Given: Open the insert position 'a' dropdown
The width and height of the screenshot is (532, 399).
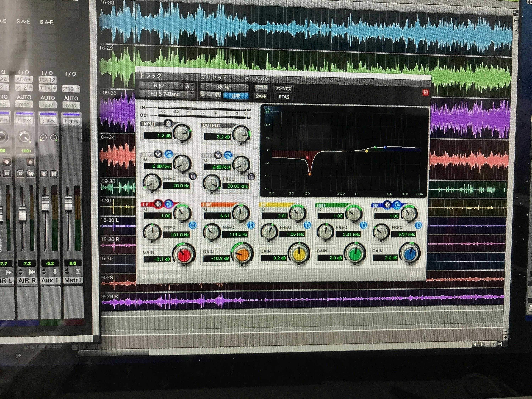Looking at the screenshot, I should [189, 86].
